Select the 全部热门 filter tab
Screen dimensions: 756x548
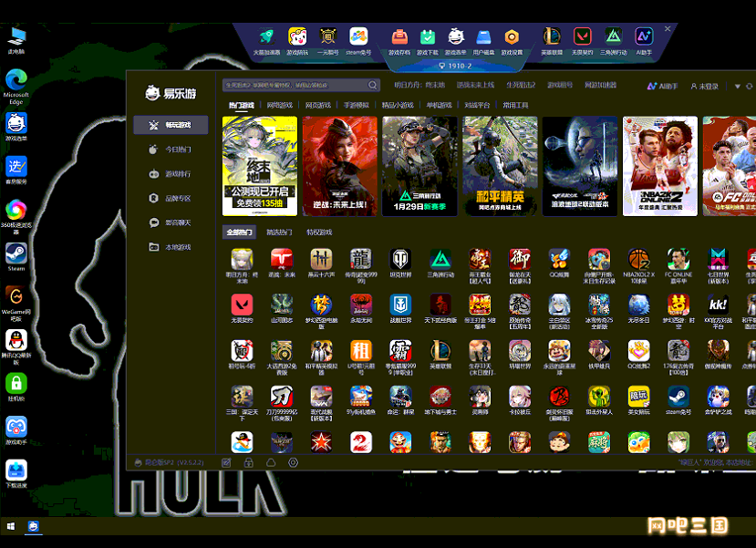240,233
